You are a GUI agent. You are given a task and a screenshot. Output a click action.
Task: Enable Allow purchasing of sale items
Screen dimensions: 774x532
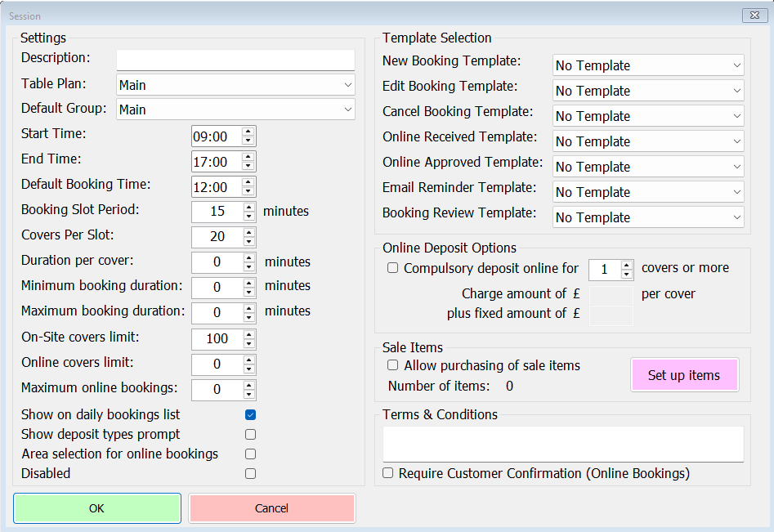(393, 365)
